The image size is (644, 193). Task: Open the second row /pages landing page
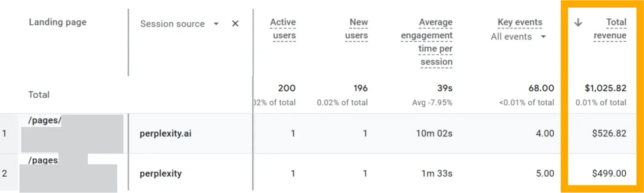click(x=43, y=160)
